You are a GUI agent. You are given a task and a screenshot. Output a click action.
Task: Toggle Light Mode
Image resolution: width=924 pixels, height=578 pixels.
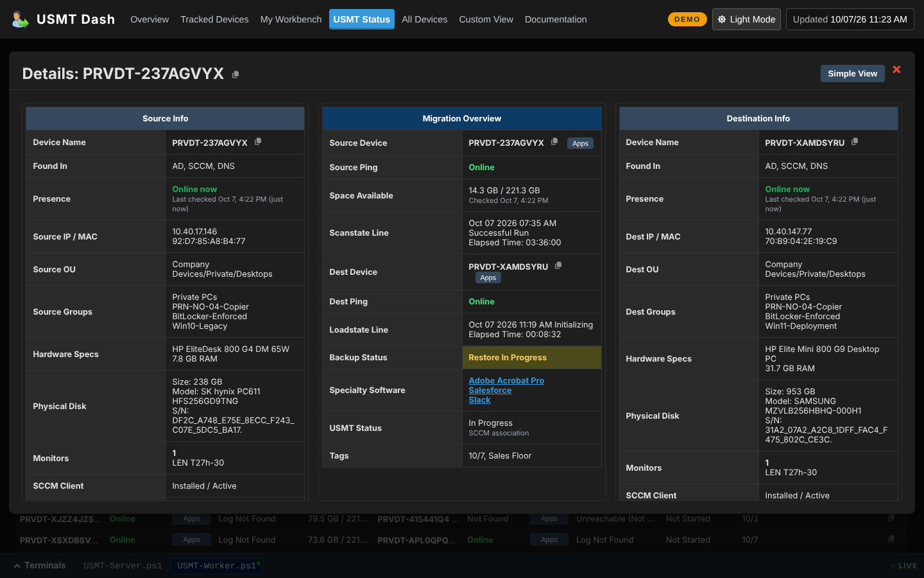tap(746, 19)
